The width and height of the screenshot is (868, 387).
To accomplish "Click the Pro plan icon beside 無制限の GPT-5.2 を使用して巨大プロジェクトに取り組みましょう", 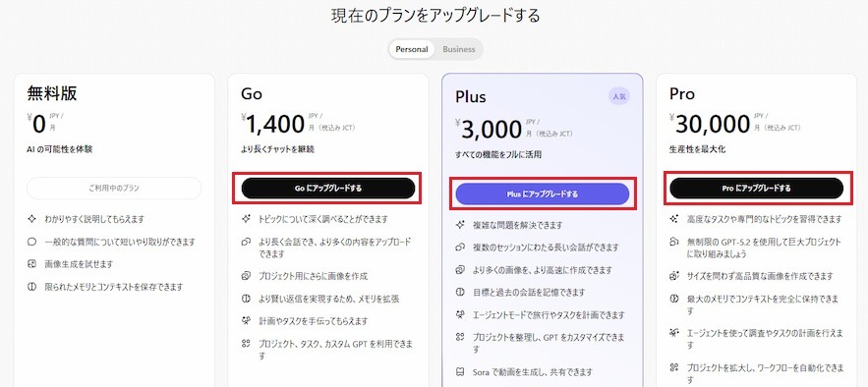I will [673, 243].
